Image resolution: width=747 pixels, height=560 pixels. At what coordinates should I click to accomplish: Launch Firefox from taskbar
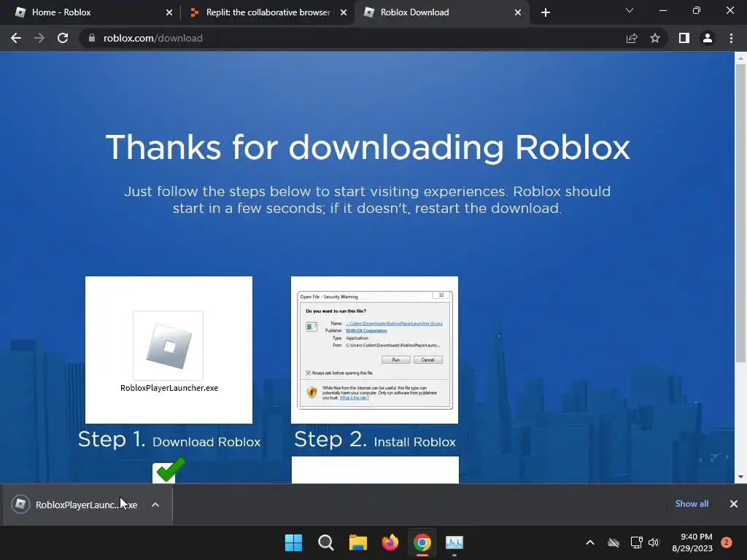[x=390, y=542]
